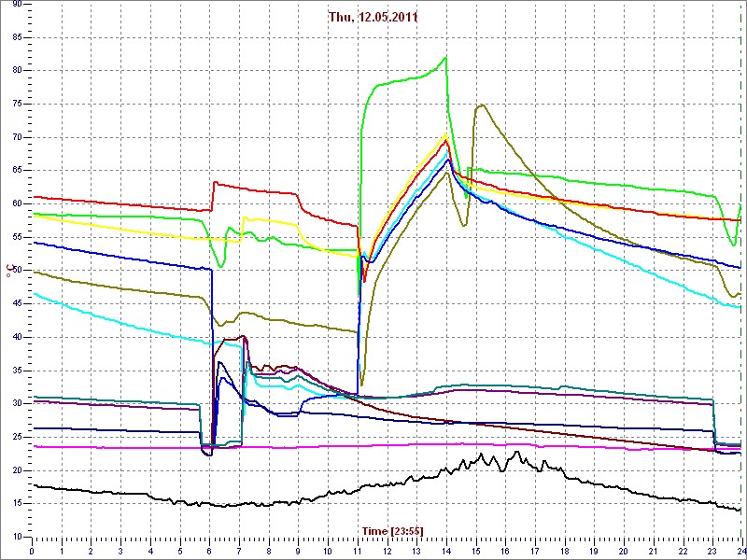Click hour 13 on the time axis
747x560 pixels.
[416, 551]
